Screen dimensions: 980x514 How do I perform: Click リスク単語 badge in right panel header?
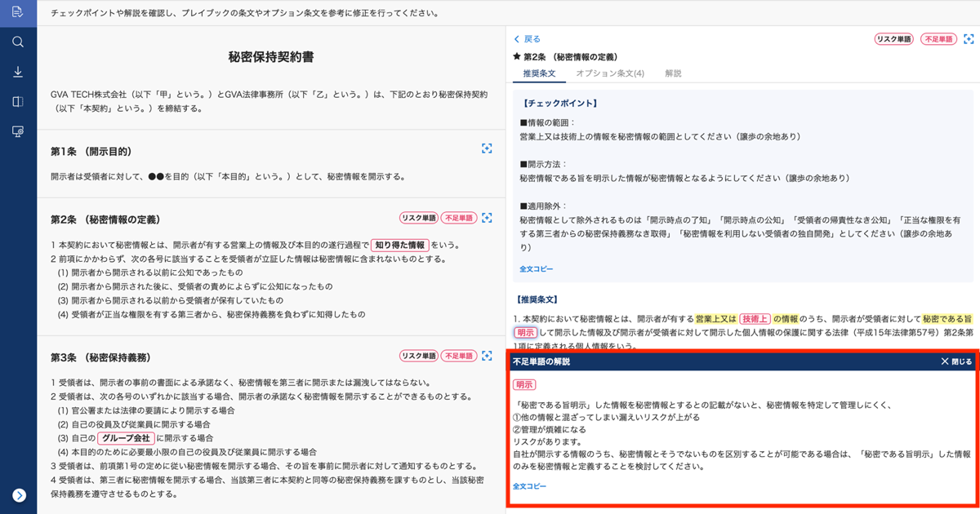pyautogui.click(x=894, y=39)
